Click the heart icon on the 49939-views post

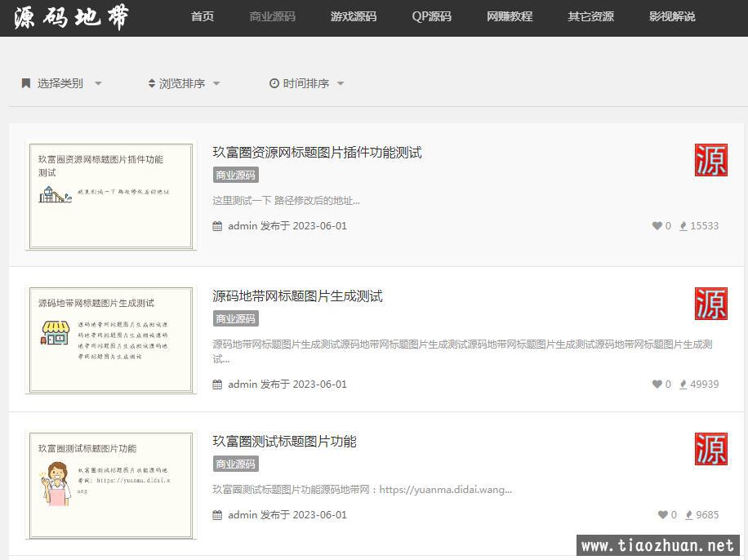[x=657, y=384]
